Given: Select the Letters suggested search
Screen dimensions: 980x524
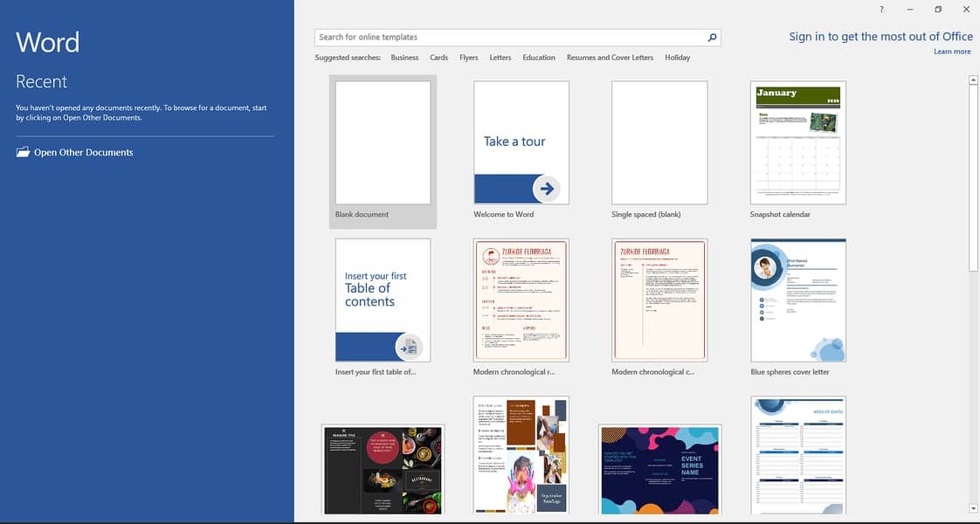Looking at the screenshot, I should 500,58.
